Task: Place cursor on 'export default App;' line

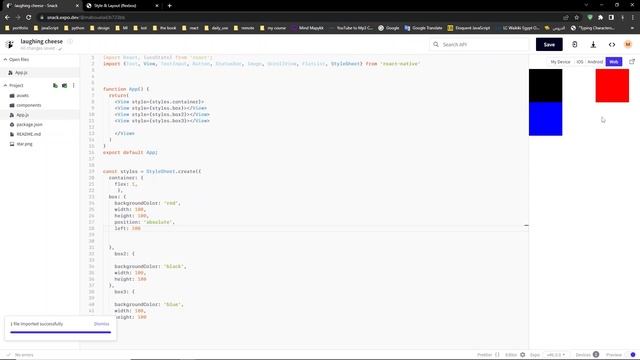Action: click(x=130, y=152)
